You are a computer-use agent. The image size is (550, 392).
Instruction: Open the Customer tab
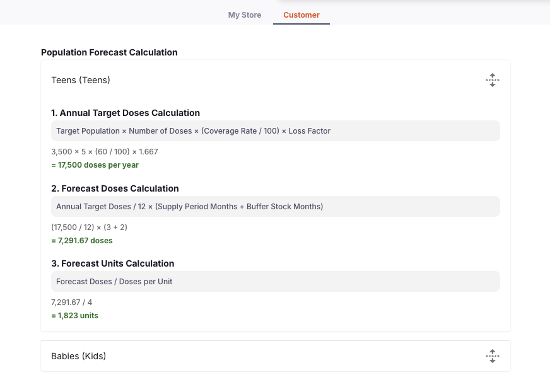(x=301, y=14)
